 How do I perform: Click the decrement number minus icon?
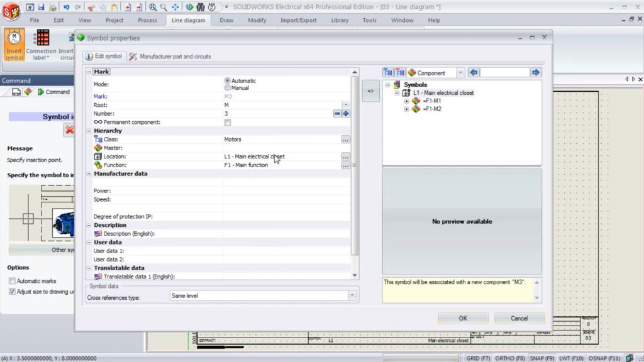(x=337, y=114)
